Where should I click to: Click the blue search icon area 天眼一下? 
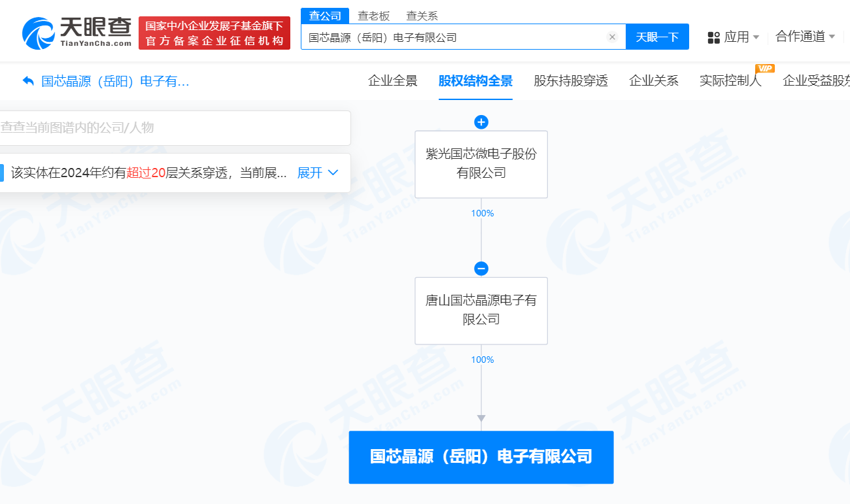coord(657,37)
